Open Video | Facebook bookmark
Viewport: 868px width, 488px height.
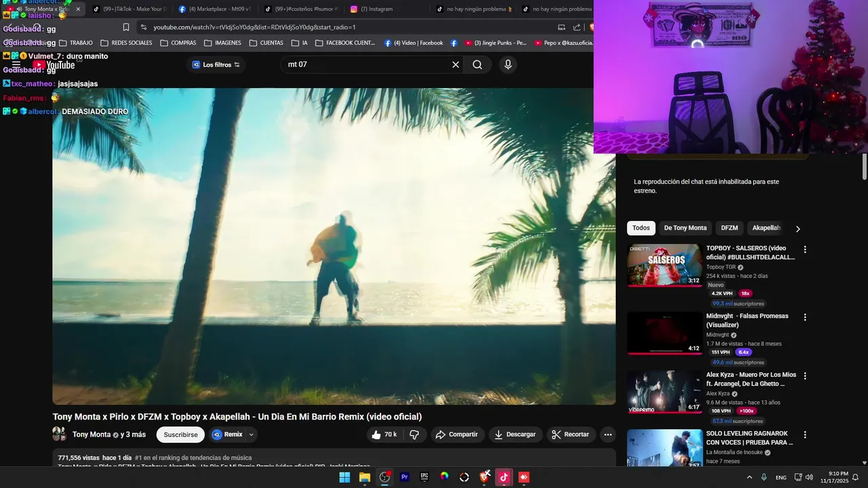[413, 43]
